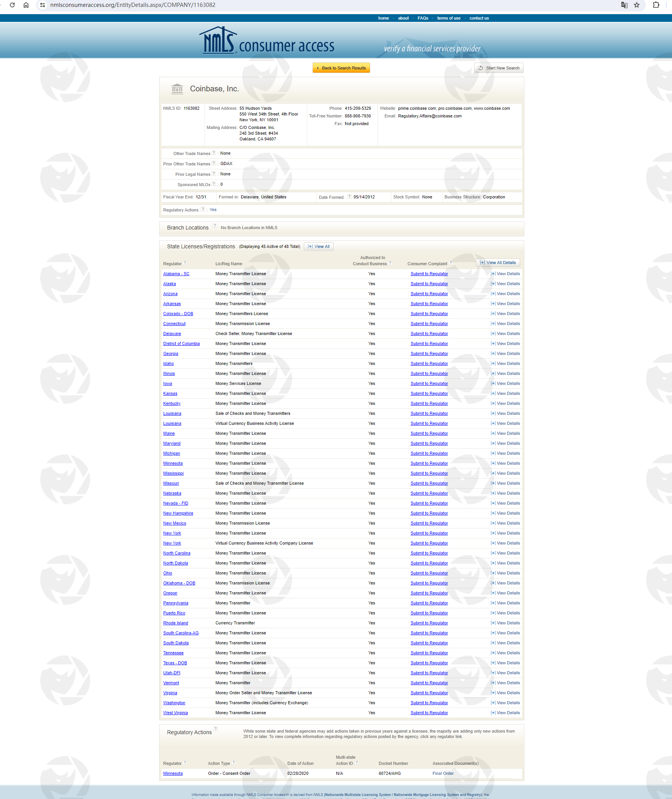Image resolution: width=672 pixels, height=799 pixels.
Task: Open the browser extensions puzzle icon
Action: click(656, 5)
